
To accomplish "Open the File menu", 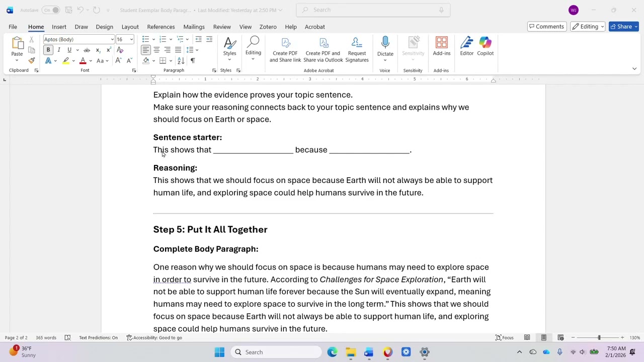I will point(13,27).
